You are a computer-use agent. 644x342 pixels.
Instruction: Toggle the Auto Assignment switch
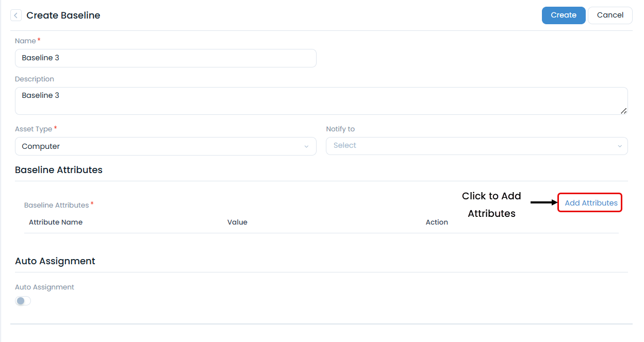click(x=23, y=301)
